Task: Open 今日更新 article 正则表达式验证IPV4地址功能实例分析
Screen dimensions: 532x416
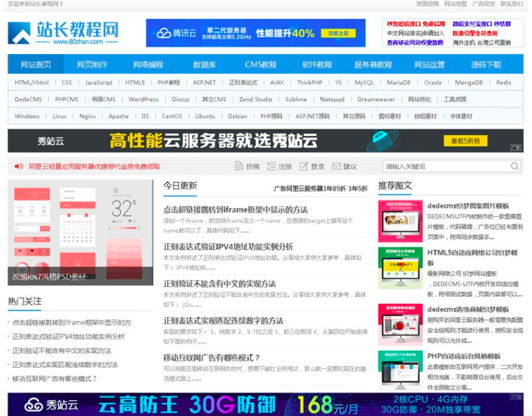Action: (228, 247)
